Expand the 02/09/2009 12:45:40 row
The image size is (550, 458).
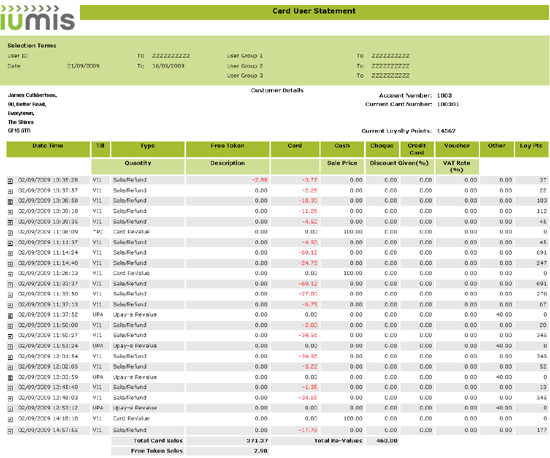click(11, 388)
